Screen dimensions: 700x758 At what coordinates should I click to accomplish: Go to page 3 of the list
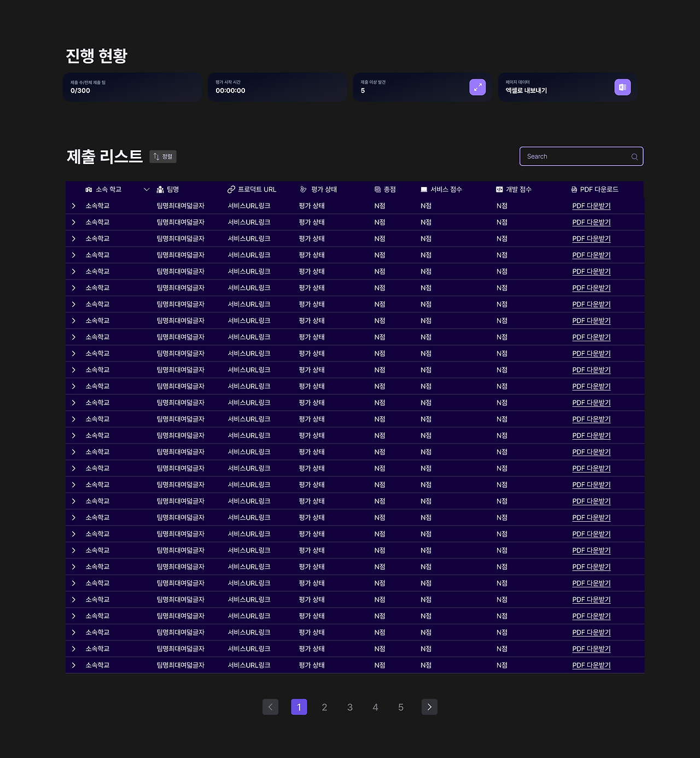coord(350,707)
